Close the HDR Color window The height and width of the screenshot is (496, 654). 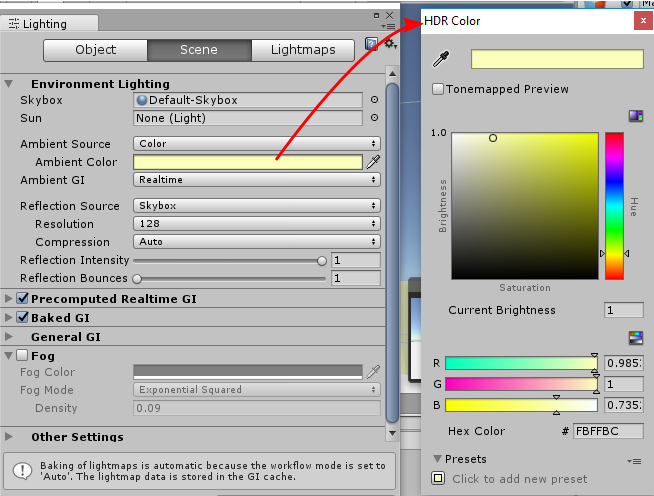point(643,20)
